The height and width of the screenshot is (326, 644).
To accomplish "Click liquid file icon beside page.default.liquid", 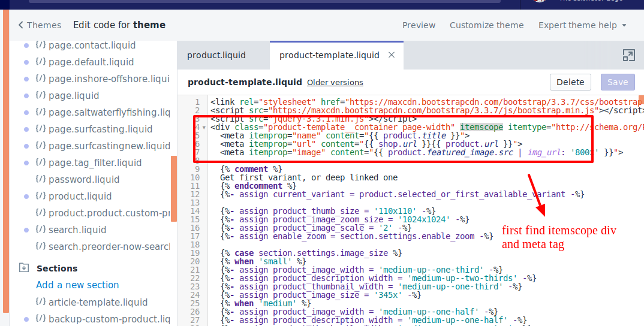I will pos(40,62).
